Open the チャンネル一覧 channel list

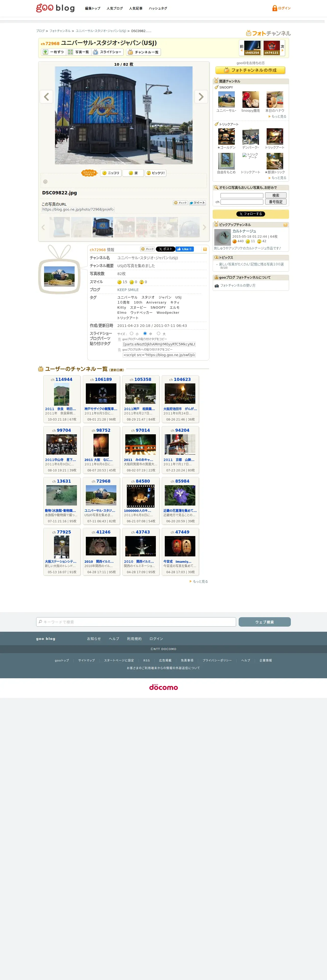(x=143, y=52)
